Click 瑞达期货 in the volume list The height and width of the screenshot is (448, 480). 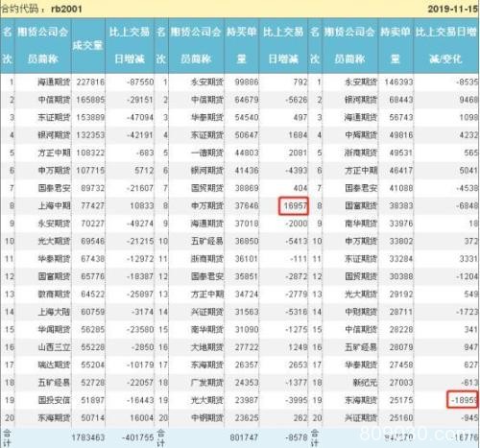pyautogui.click(x=54, y=365)
